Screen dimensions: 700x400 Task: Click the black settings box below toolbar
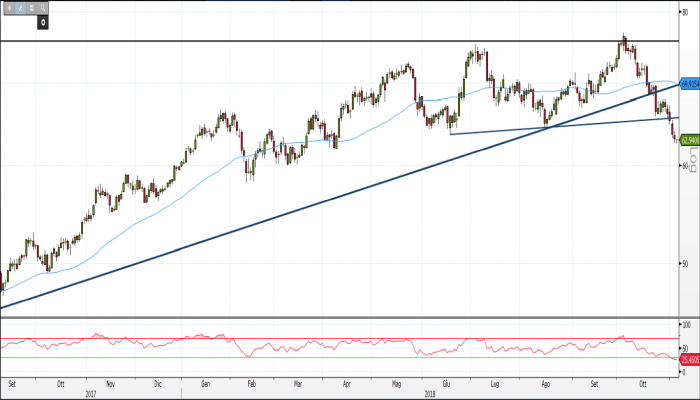[43, 21]
